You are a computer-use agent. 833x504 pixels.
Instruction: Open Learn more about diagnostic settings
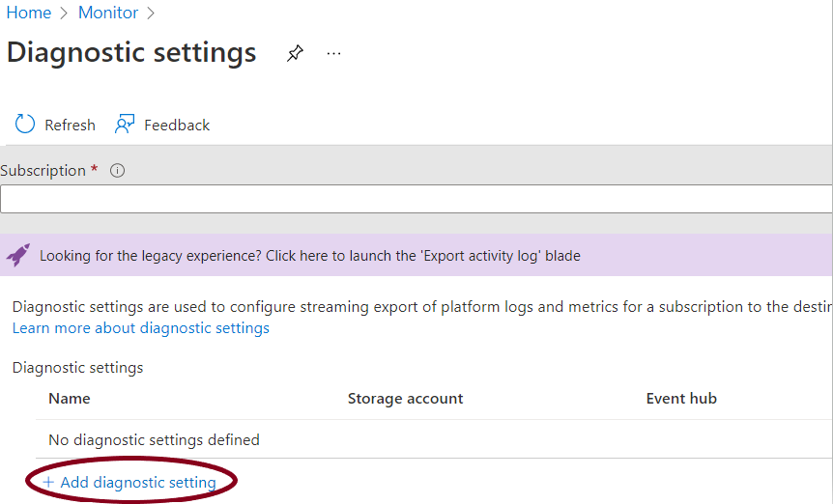coord(141,328)
